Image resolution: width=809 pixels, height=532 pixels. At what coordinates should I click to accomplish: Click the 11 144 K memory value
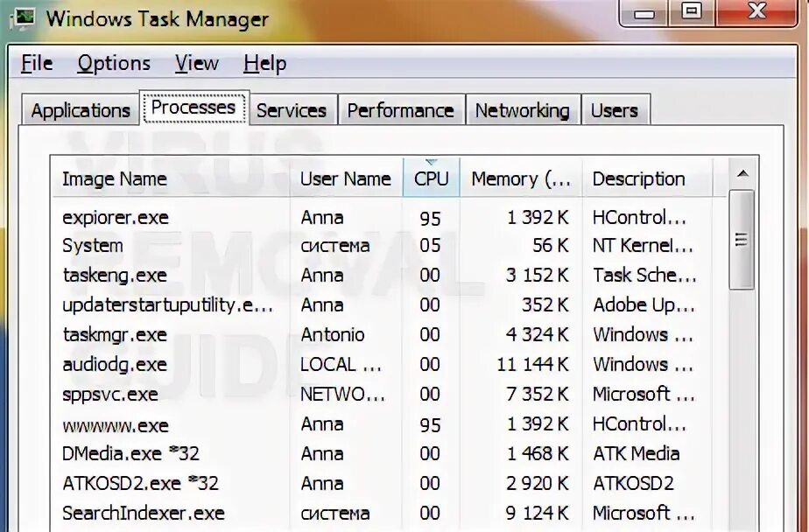click(x=532, y=365)
